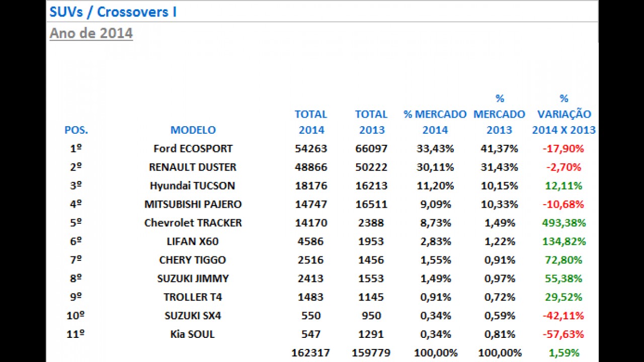Select the 'Ford ECOSPORT' model cell
Screen dimensions: 644x362
tap(193, 149)
